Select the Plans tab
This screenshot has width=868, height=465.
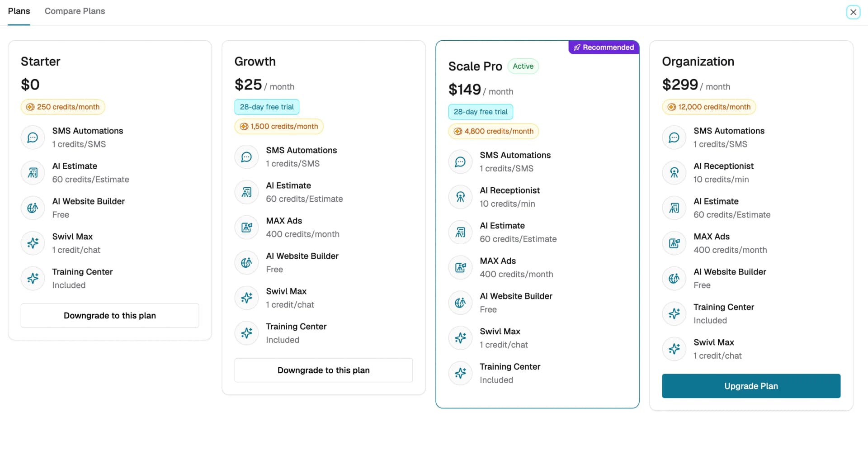[19, 11]
